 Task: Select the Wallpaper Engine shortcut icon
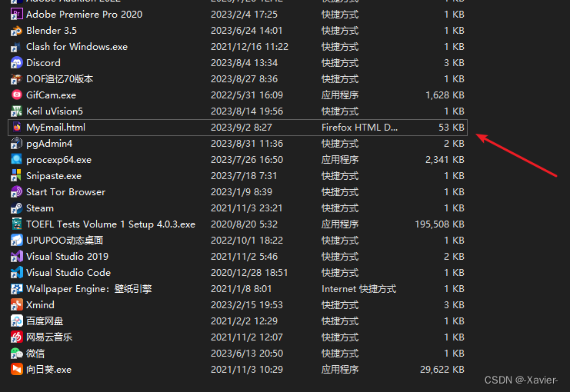point(16,289)
